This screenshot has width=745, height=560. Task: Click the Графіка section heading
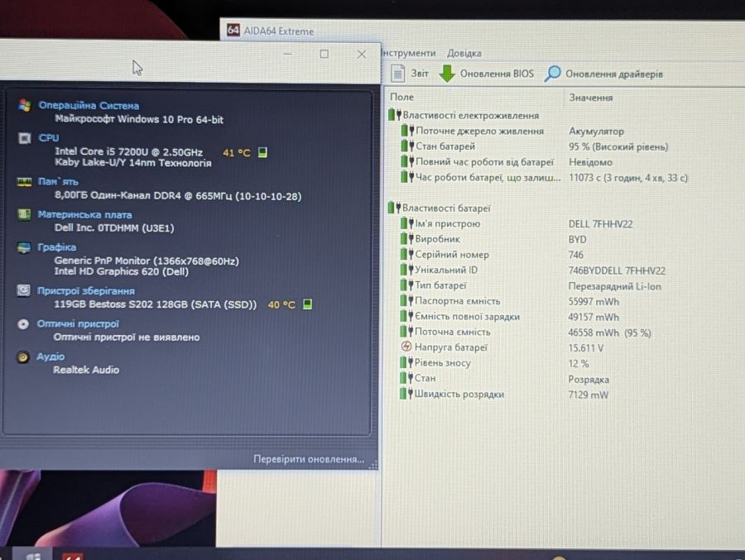click(56, 247)
